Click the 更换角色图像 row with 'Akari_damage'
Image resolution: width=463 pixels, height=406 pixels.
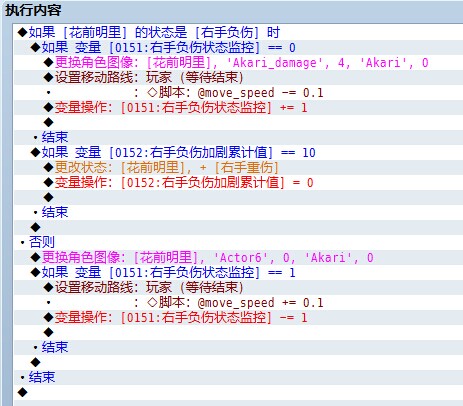coord(238,63)
